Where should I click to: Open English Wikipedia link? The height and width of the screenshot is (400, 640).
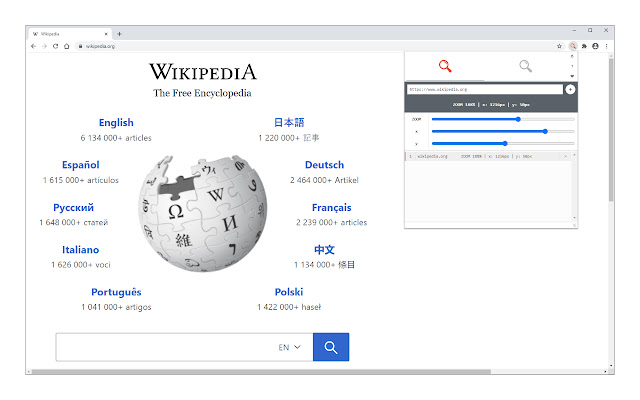tap(116, 122)
